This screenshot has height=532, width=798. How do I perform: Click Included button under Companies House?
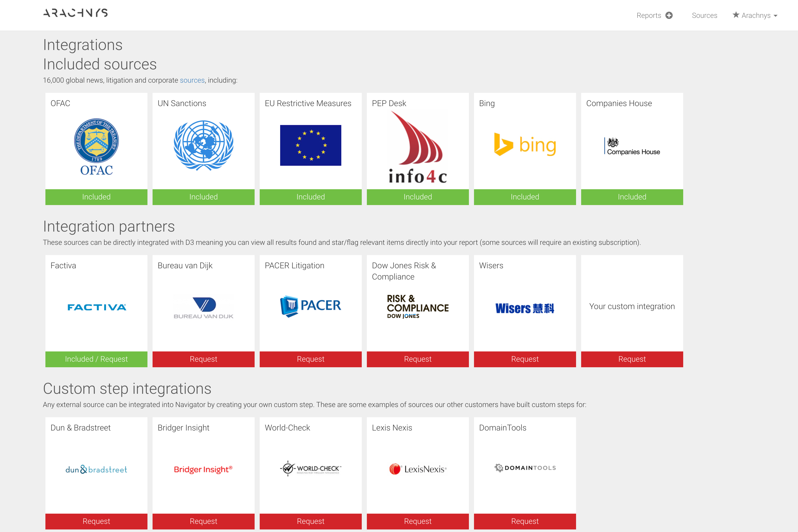(x=632, y=197)
